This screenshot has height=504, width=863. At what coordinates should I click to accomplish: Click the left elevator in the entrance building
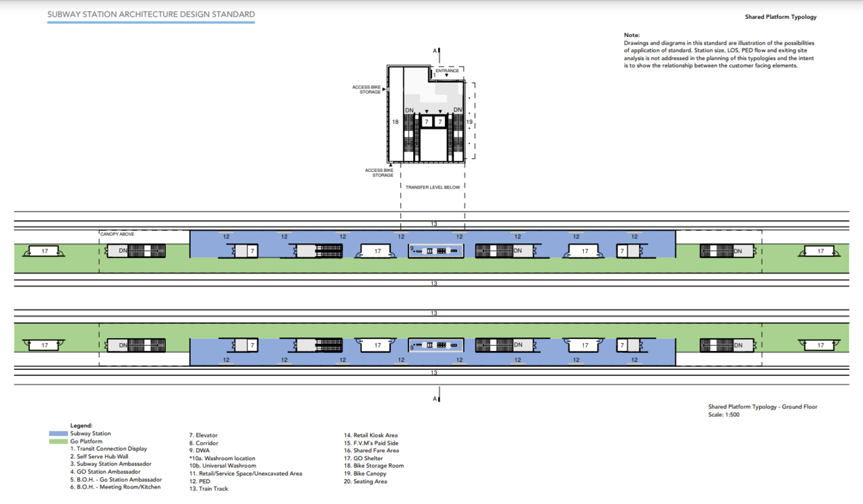(426, 121)
